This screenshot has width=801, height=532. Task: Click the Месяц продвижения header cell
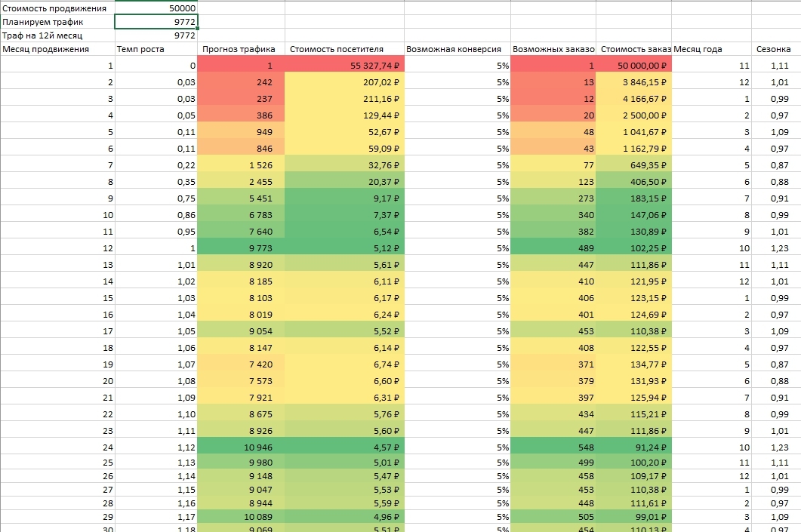point(57,49)
